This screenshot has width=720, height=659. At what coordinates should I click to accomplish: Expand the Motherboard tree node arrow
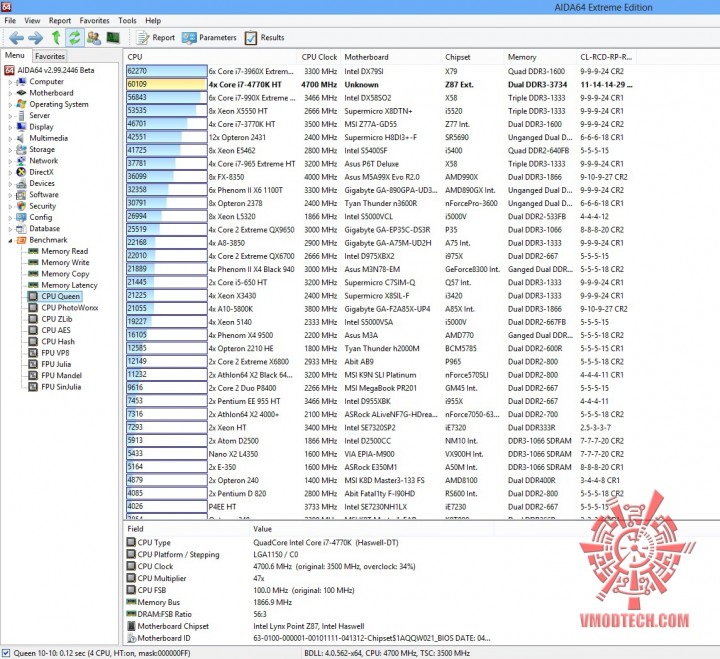[x=10, y=93]
